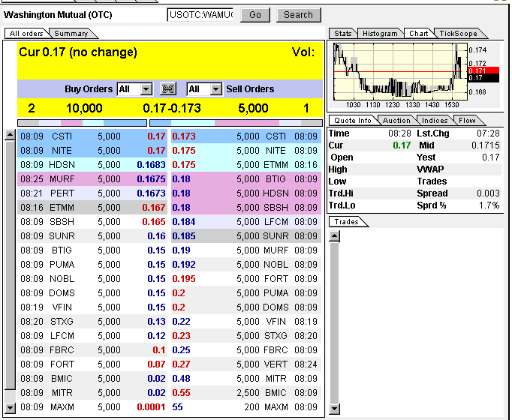
Task: Select the STXG buy order at 0.13
Action: [92, 322]
